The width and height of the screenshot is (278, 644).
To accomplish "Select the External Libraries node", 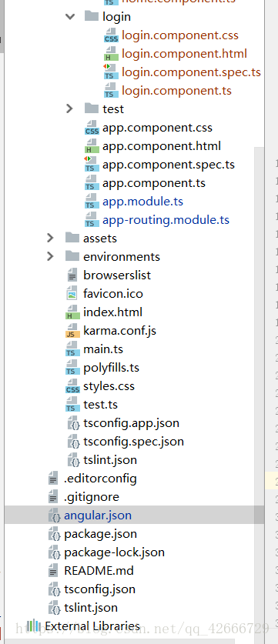I will [92, 626].
